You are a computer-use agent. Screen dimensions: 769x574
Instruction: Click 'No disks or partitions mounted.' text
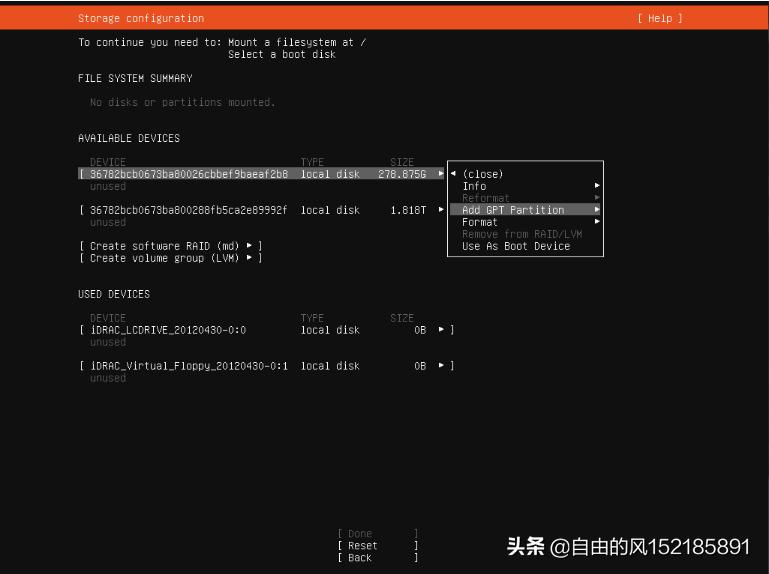(182, 102)
